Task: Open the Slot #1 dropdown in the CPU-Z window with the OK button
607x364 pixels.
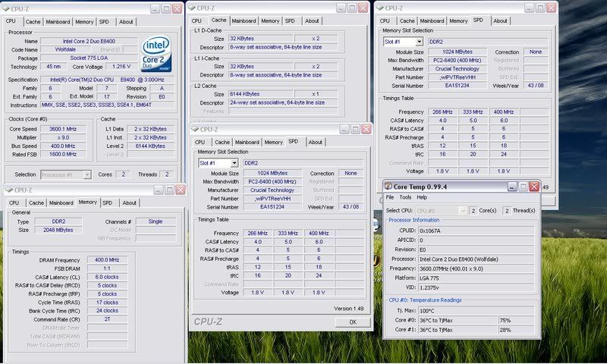Action: click(x=234, y=163)
